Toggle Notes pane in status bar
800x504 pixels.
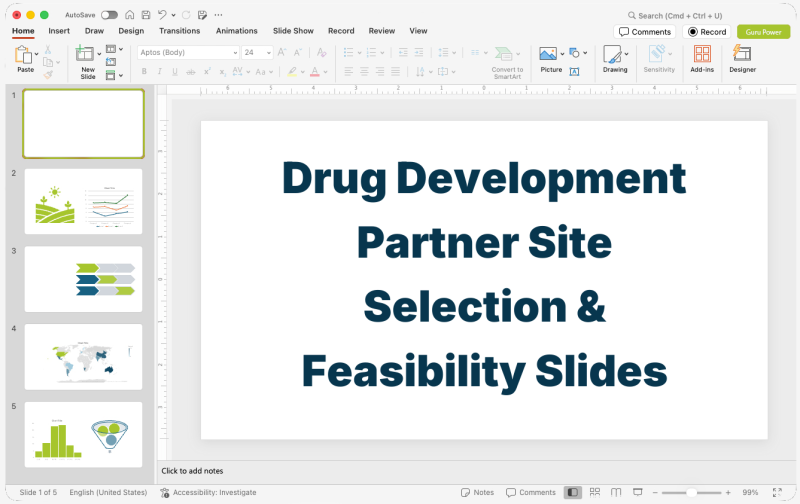point(477,492)
